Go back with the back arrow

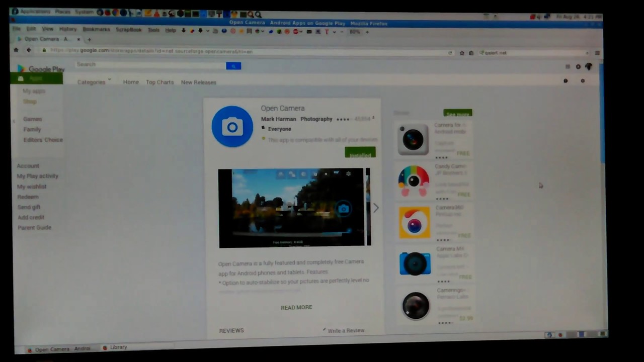point(29,50)
